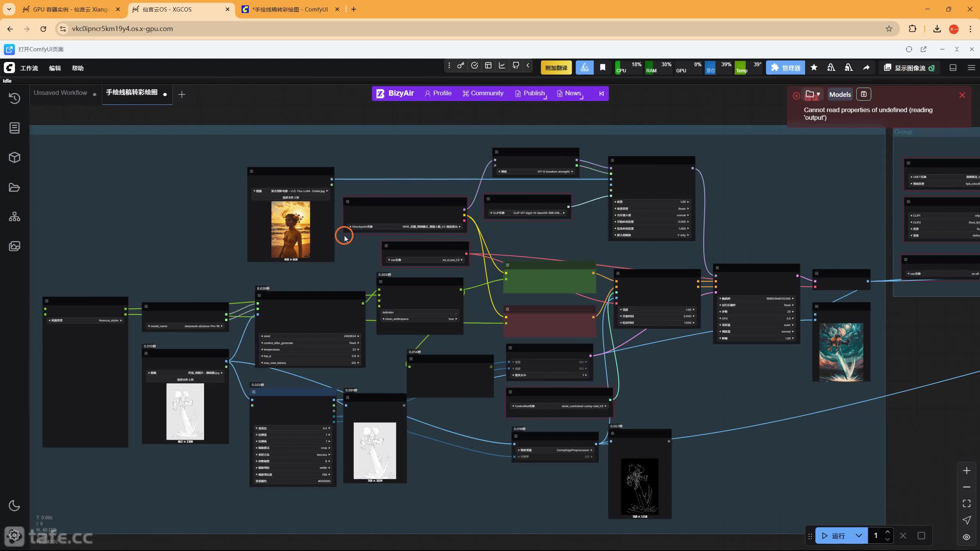The width and height of the screenshot is (980, 551).
Task: Collapse the BizyAir bar arrow
Action: (601, 93)
